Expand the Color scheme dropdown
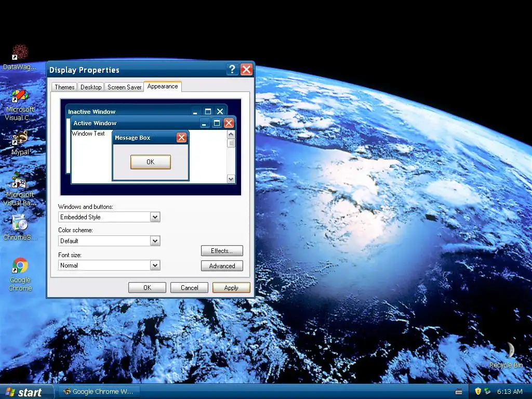The image size is (532, 399). (x=155, y=241)
